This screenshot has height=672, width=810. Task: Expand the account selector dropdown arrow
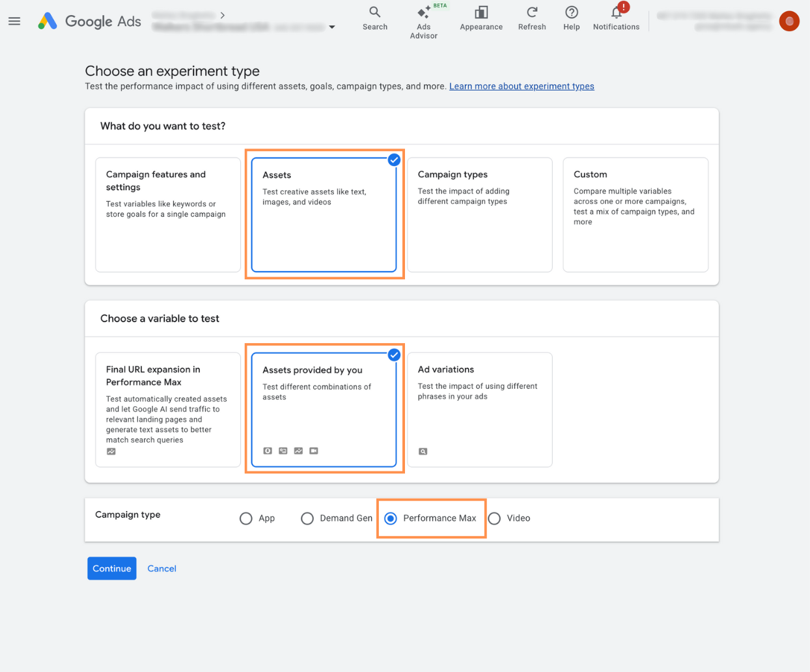click(x=332, y=27)
